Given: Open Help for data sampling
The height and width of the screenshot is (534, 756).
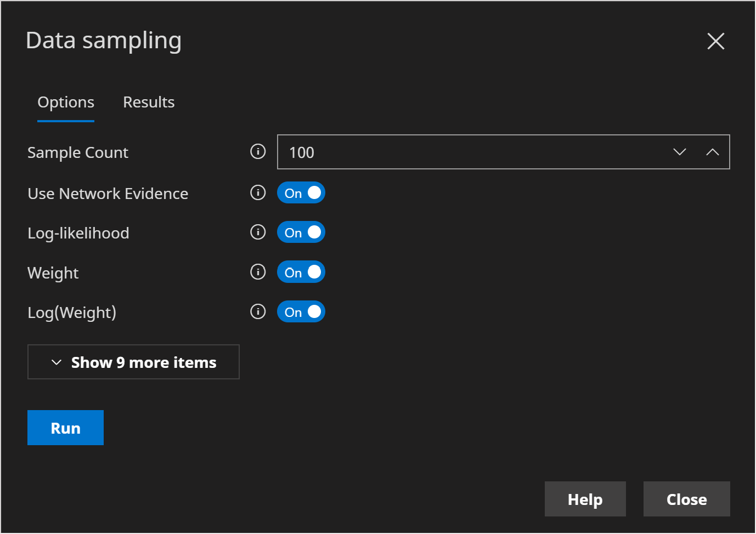Looking at the screenshot, I should click(585, 499).
